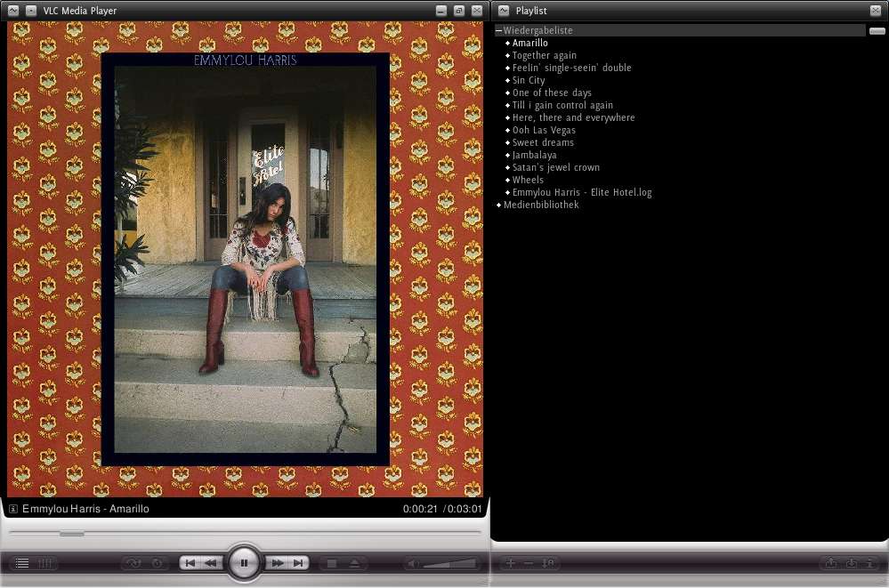This screenshot has width=889, height=588.
Task: Toggle repeat loop mode
Action: click(157, 563)
